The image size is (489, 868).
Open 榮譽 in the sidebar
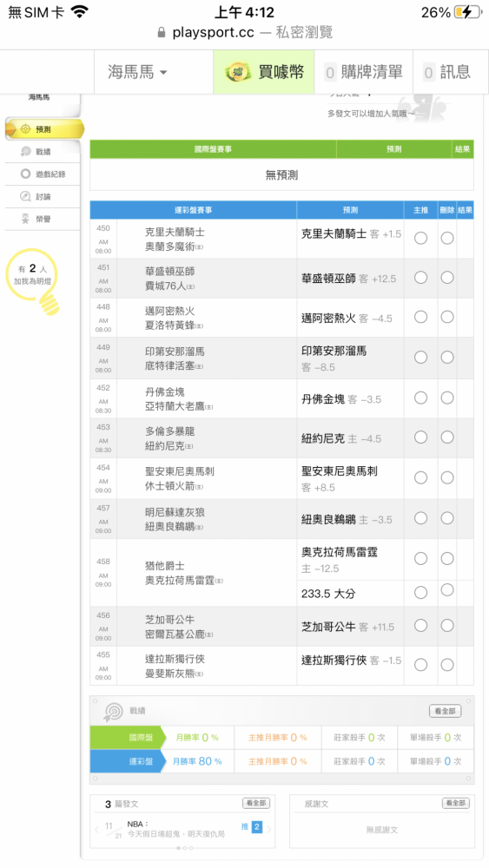[43, 220]
